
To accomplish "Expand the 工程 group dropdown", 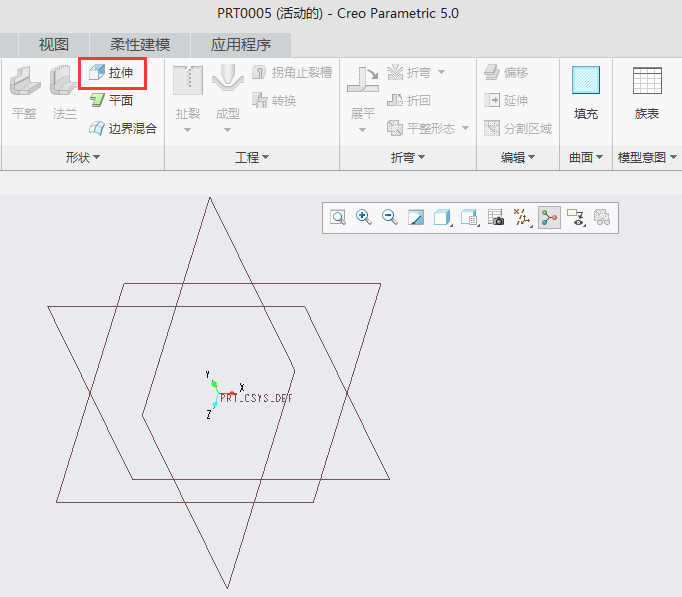I will tap(252, 158).
